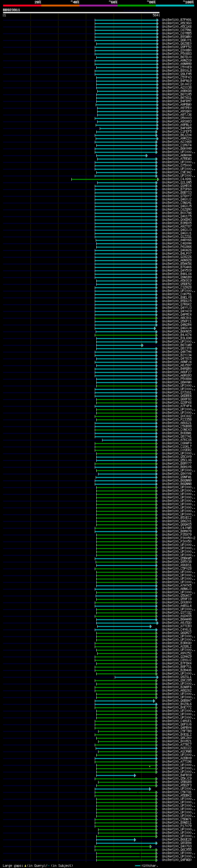Select the UniRef100_B6QNN8 label
Screen dimensions: 197x868
click(x=176, y=484)
